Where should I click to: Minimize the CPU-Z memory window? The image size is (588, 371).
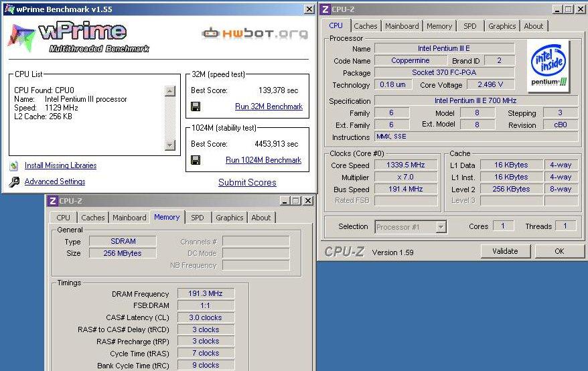pos(285,201)
